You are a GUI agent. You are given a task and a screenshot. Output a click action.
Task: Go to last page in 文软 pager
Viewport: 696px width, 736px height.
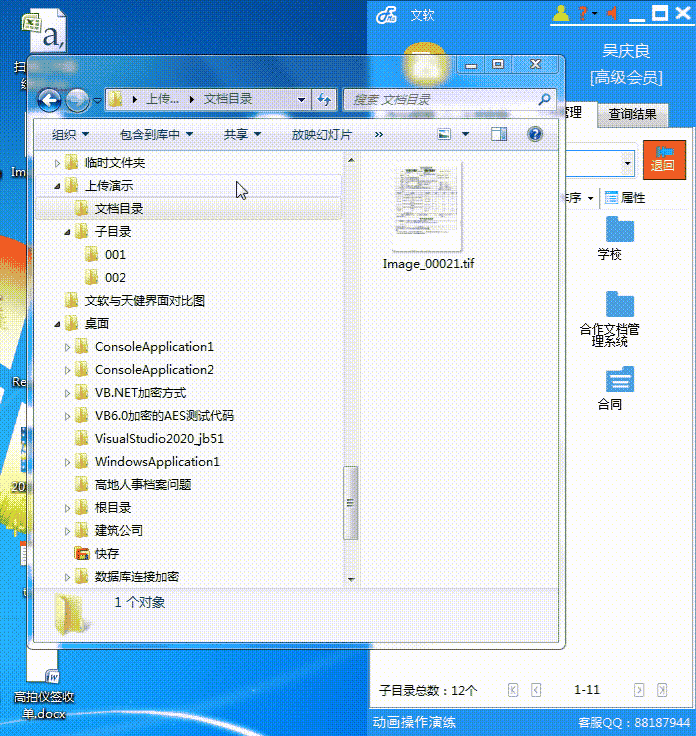click(x=662, y=690)
